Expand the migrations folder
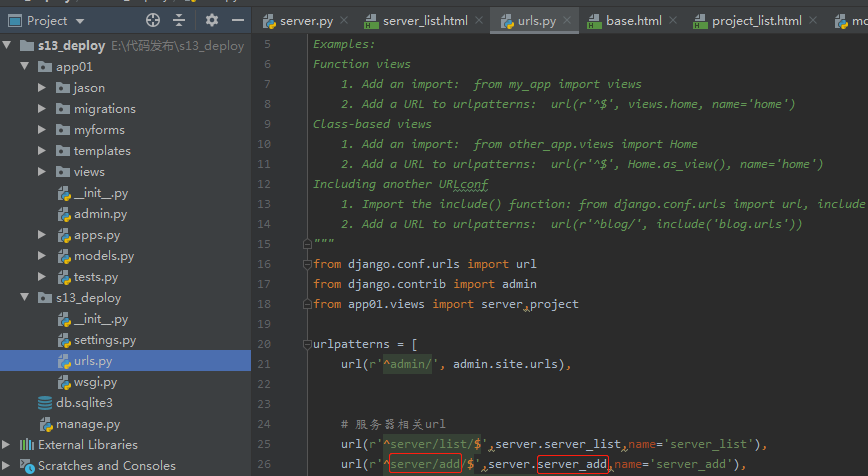The width and height of the screenshot is (868, 476). 42,109
